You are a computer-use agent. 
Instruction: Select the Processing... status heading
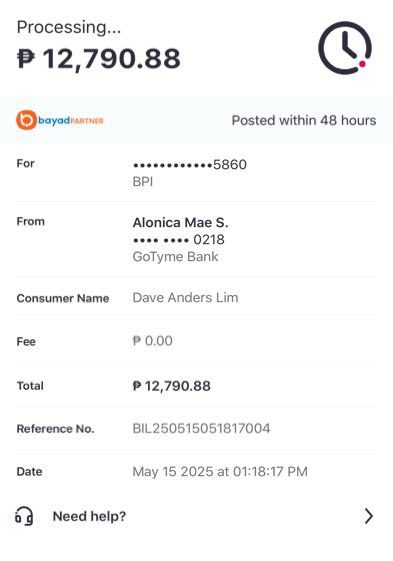click(69, 28)
